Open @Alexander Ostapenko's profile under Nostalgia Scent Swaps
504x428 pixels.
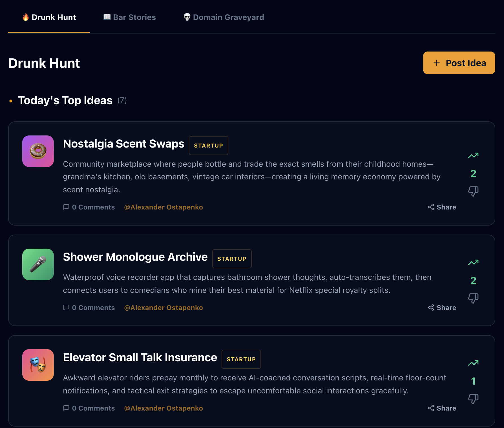coord(164,207)
